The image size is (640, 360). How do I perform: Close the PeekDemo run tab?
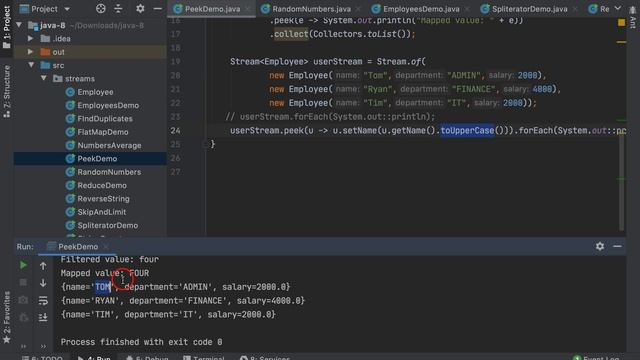pyautogui.click(x=106, y=247)
